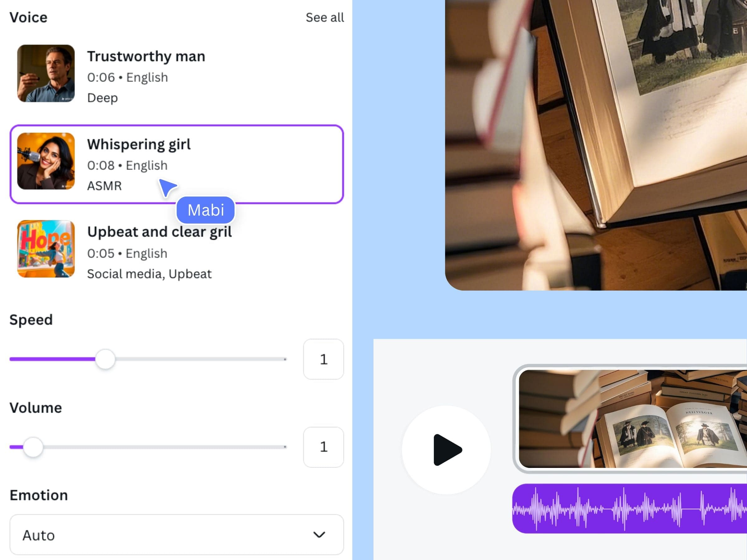This screenshot has height=560, width=747.
Task: Click the Upbeat and clear gril title
Action: point(159,232)
